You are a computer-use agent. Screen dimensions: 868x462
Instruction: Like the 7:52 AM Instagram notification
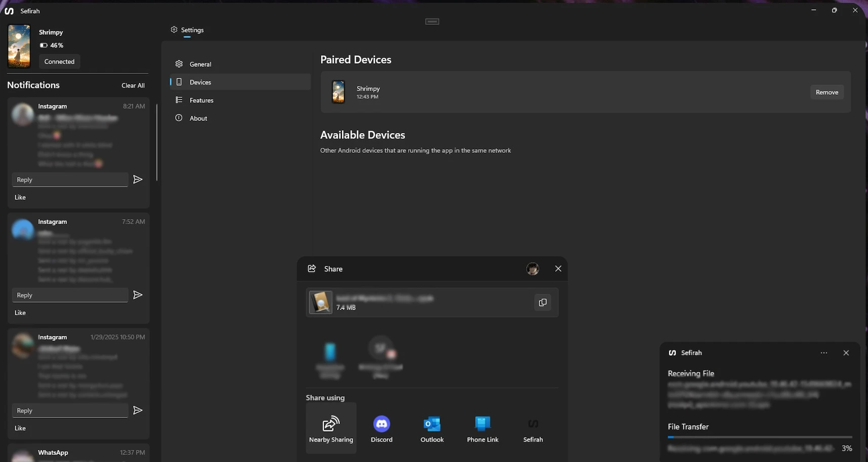20,313
